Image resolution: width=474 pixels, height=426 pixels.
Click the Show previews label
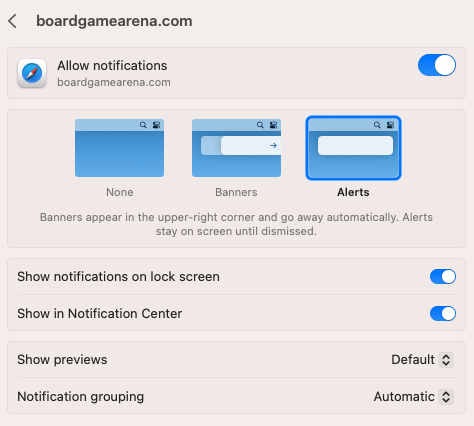point(62,360)
